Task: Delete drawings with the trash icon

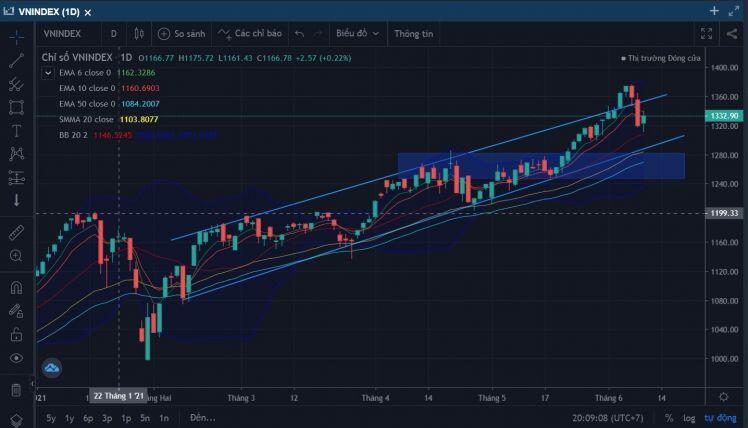Action: tap(16, 390)
